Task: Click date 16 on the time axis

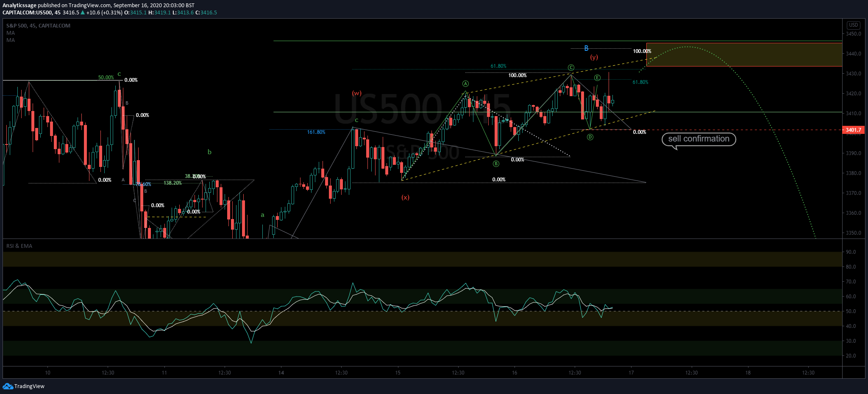Action: (515, 373)
